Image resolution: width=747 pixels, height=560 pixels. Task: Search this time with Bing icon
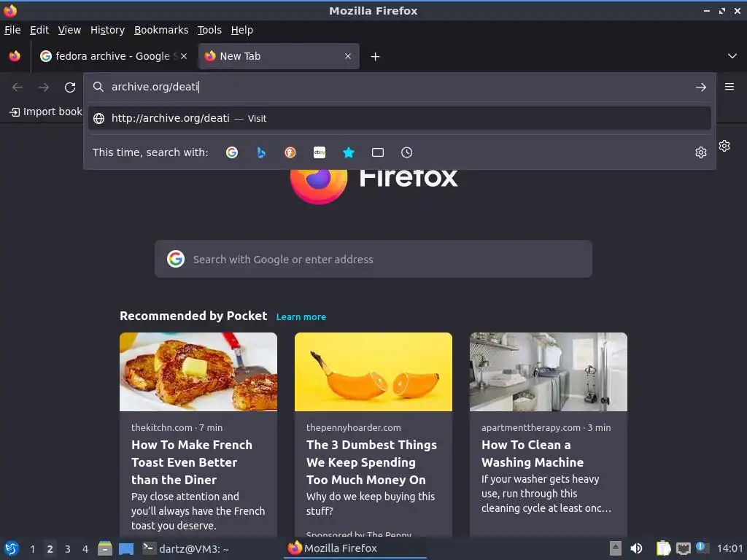pyautogui.click(x=261, y=152)
